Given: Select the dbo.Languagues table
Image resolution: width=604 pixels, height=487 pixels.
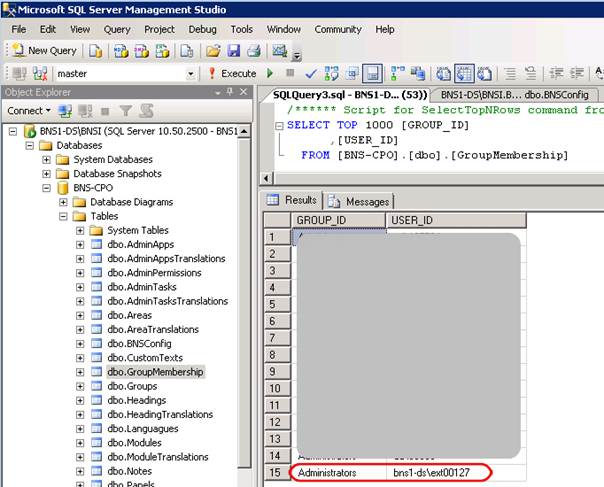Looking at the screenshot, I should click(143, 428).
